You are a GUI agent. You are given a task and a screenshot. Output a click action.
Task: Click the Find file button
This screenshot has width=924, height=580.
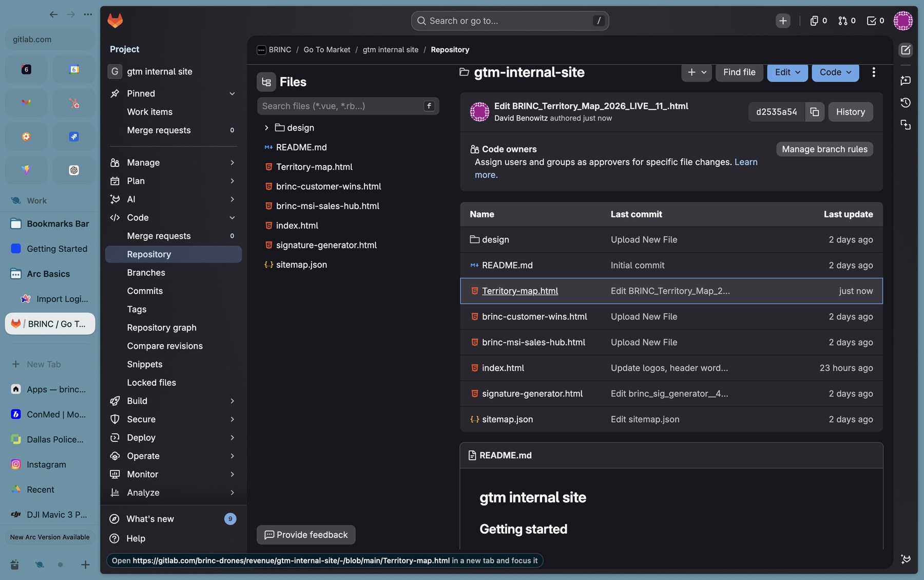pyautogui.click(x=739, y=72)
